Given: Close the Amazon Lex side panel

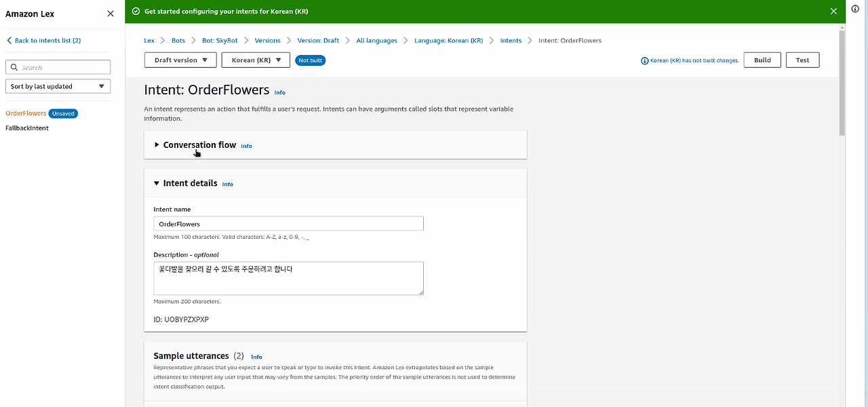Looking at the screenshot, I should [111, 14].
